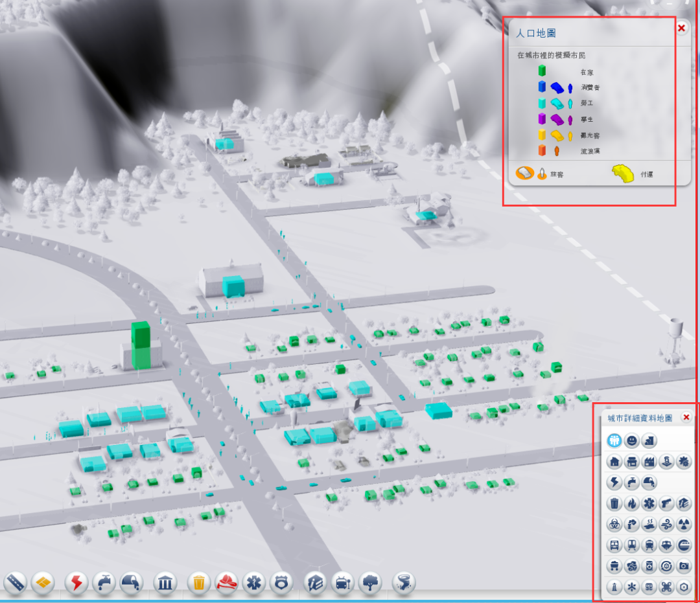
Task: Show the spiral maze icon data map in last row
Action: (x=649, y=587)
